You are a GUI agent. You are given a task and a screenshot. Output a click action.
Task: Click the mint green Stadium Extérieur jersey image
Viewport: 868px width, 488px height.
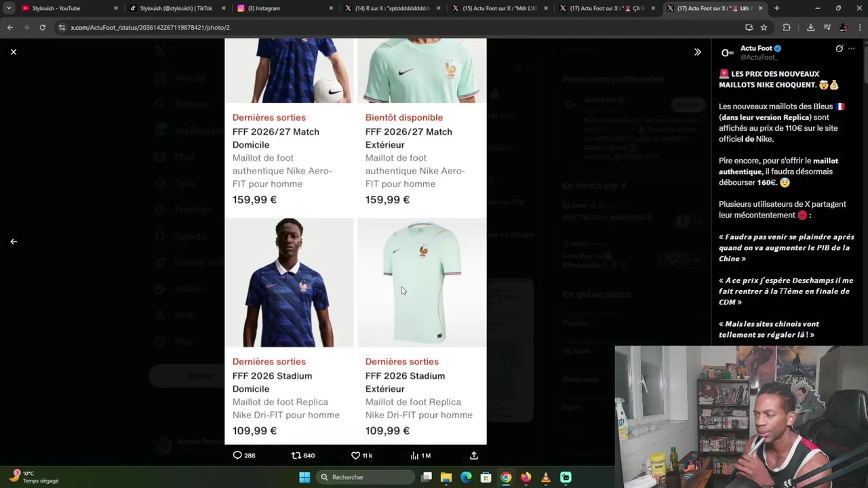pyautogui.click(x=422, y=283)
